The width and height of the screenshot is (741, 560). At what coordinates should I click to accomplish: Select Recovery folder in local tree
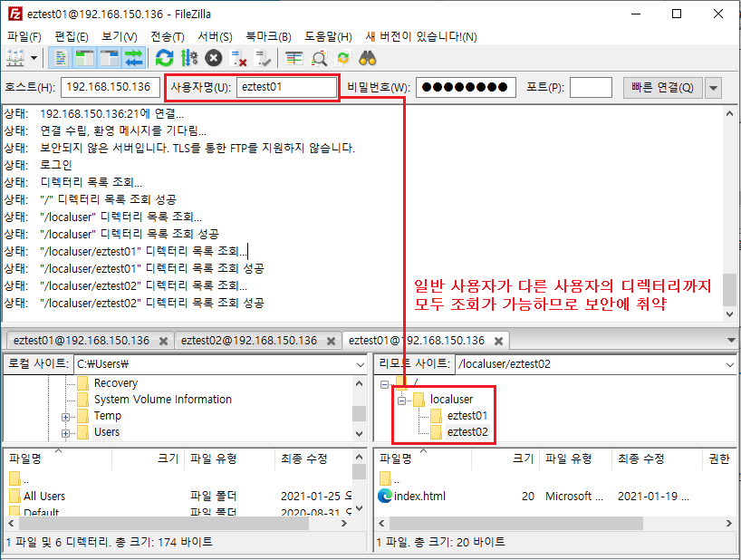coord(115,382)
